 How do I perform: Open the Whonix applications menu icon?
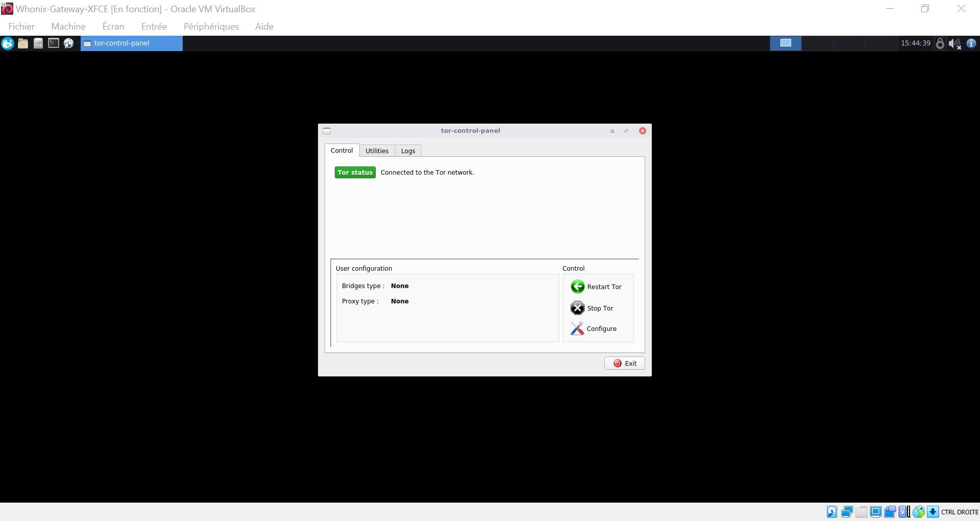pyautogui.click(x=8, y=43)
